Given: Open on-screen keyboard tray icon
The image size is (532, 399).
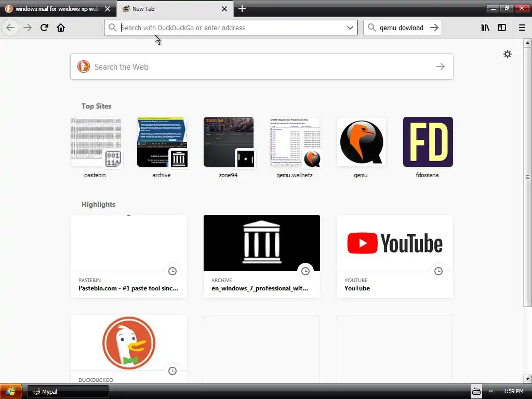Looking at the screenshot, I should [x=476, y=392].
